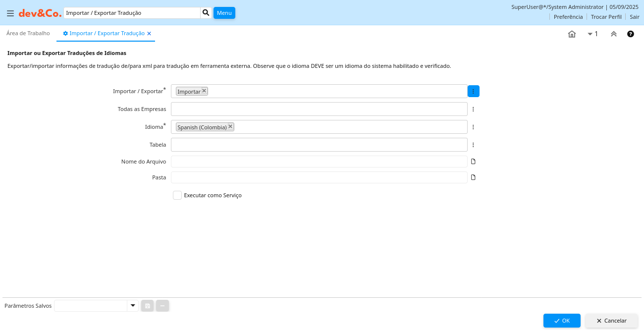Go to home via house icon
The width and height of the screenshot is (644, 334).
click(x=572, y=34)
